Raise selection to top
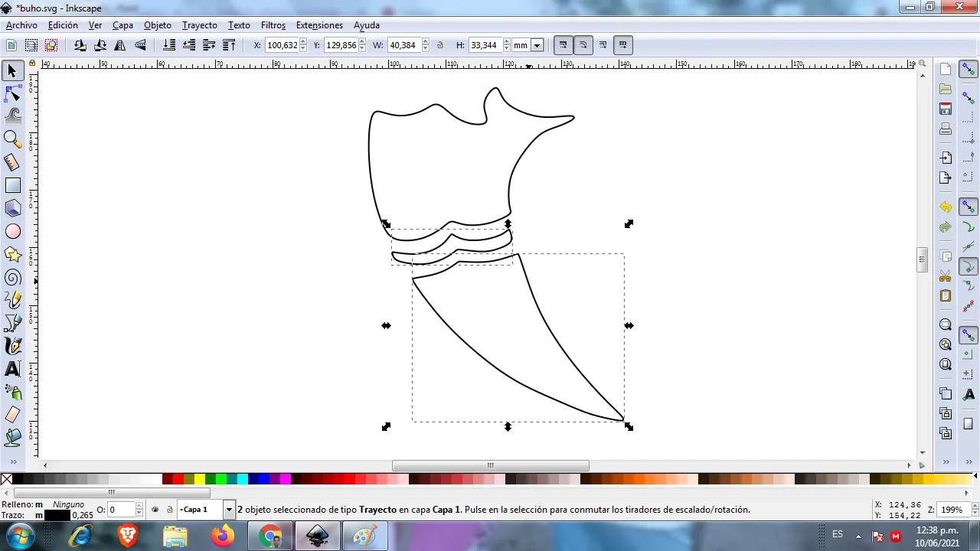Image resolution: width=980 pixels, height=551 pixels. (229, 45)
